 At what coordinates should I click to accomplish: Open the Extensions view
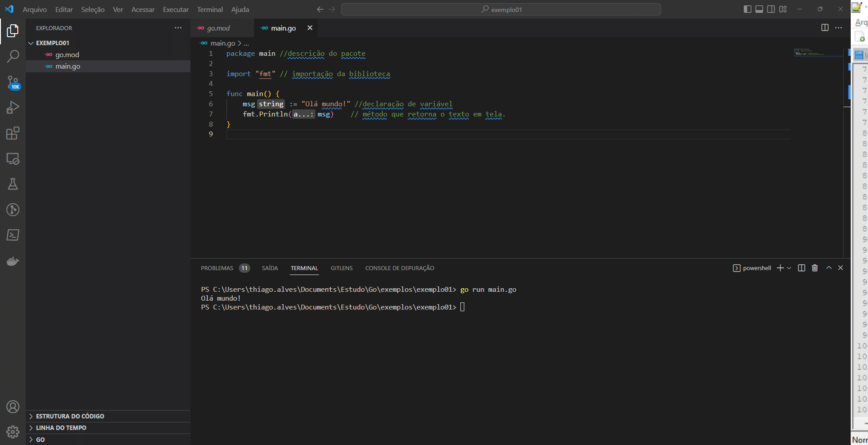point(13,133)
